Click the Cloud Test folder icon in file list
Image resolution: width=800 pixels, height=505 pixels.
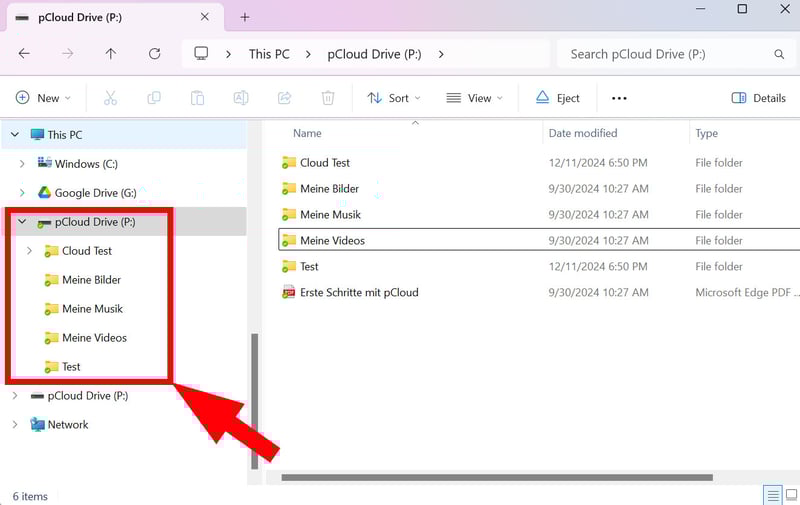click(289, 163)
